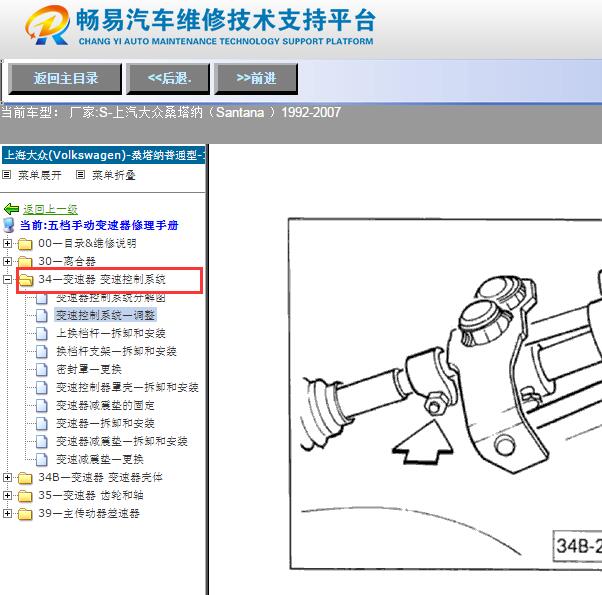Click the folder icon for 00—目录&维修说明
Screen dimensions: 602x595
click(x=25, y=244)
